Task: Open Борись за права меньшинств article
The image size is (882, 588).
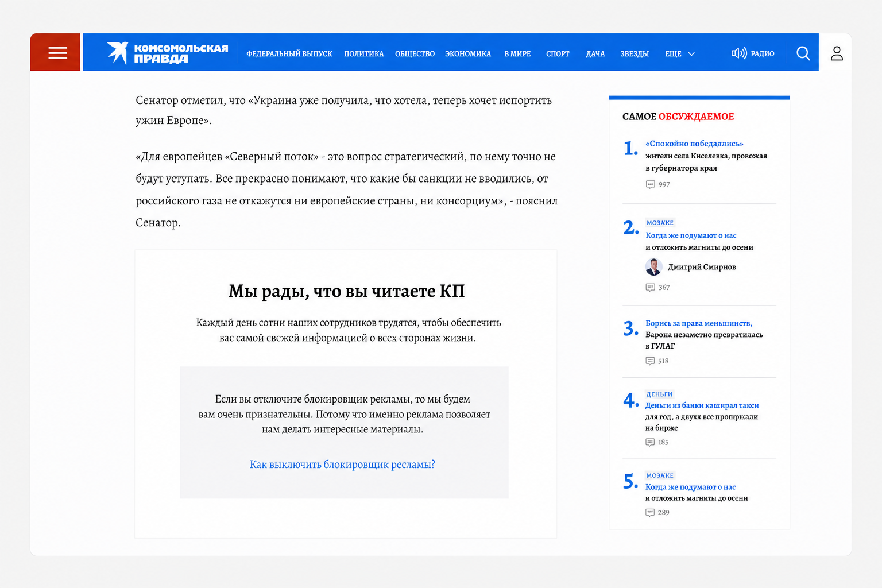Action: point(699,323)
